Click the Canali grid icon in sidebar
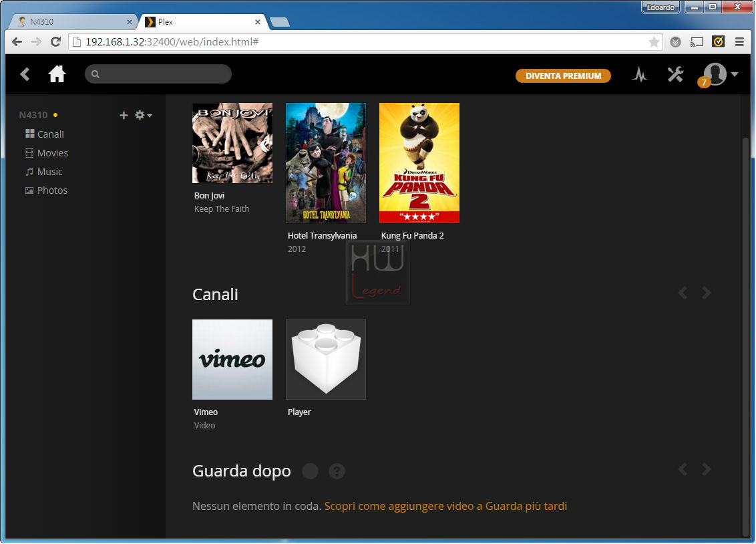This screenshot has width=756, height=544. pos(30,134)
